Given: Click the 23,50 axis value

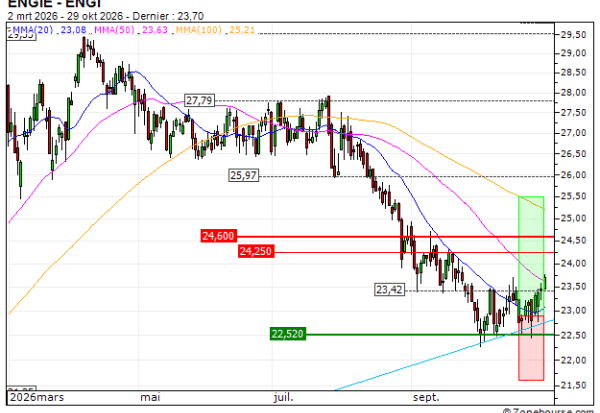Looking at the screenshot, I should click(574, 287).
